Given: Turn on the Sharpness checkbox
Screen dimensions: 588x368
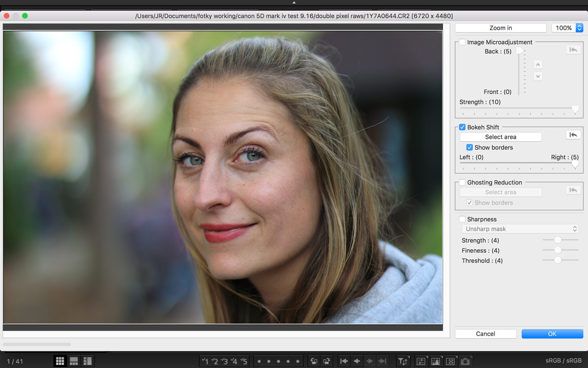Looking at the screenshot, I should click(462, 219).
